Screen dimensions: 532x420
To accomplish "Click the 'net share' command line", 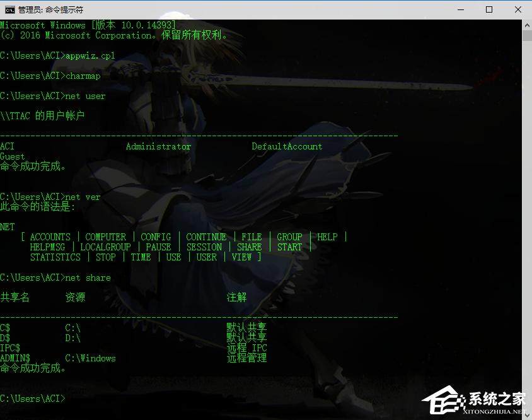I will [x=55, y=277].
